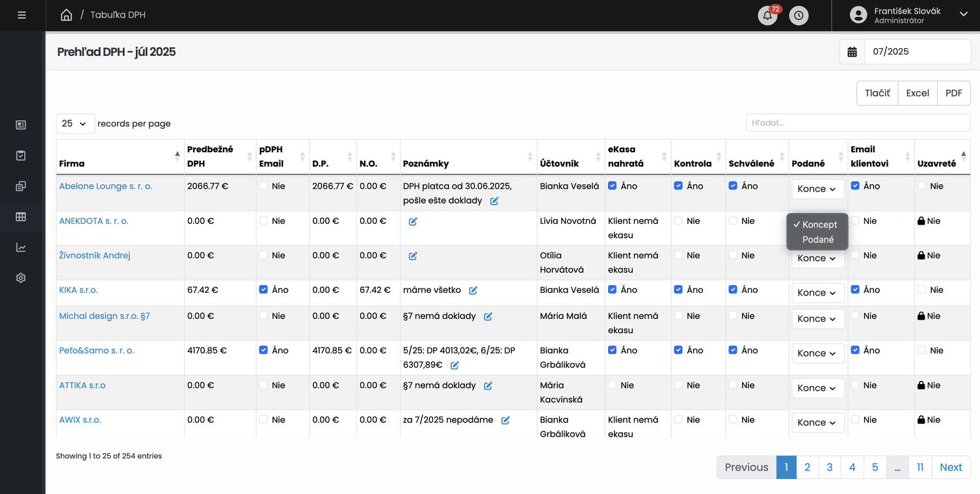This screenshot has height=494, width=980.
Task: Open the calendar date picker icon
Action: tap(852, 52)
